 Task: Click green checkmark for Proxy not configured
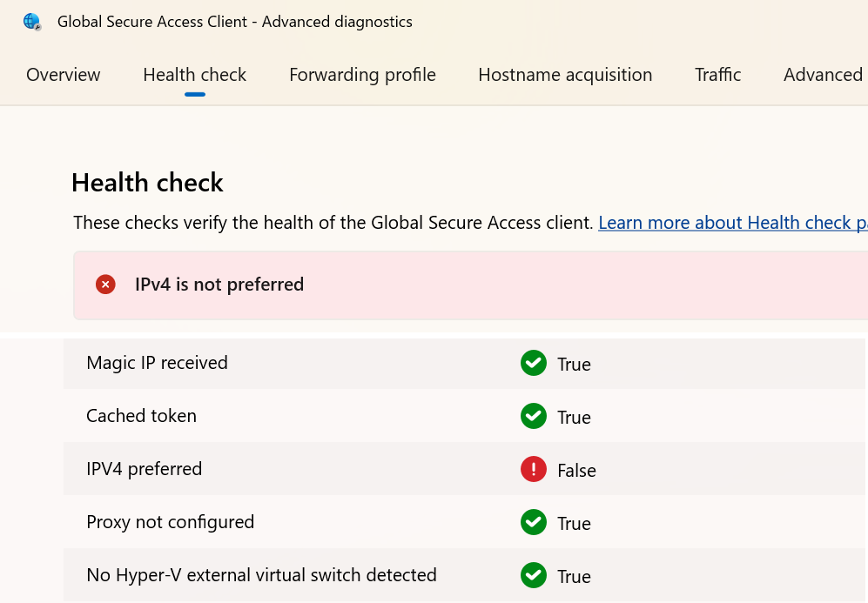(x=533, y=523)
